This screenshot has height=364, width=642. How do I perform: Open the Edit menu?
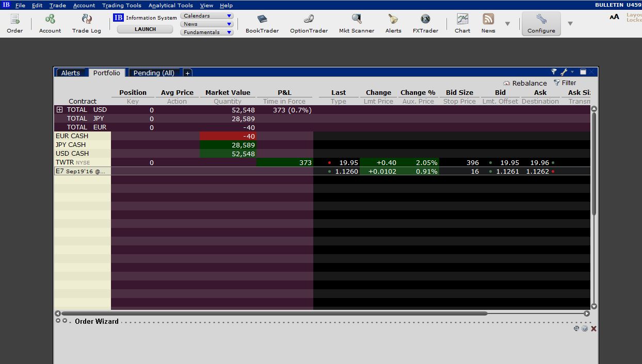[37, 5]
